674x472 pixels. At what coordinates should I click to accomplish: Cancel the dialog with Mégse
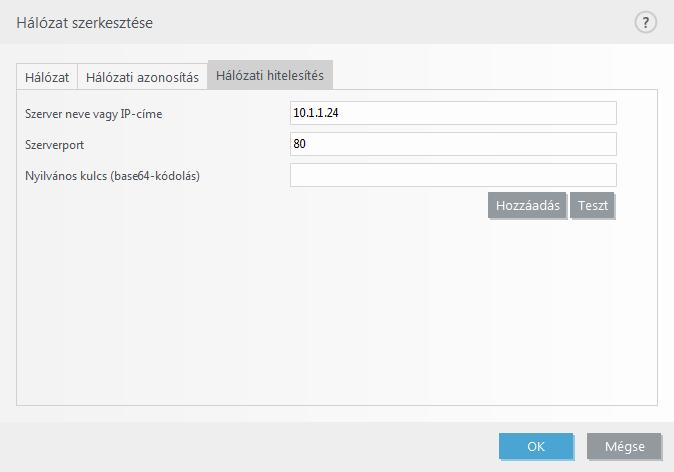click(x=624, y=446)
